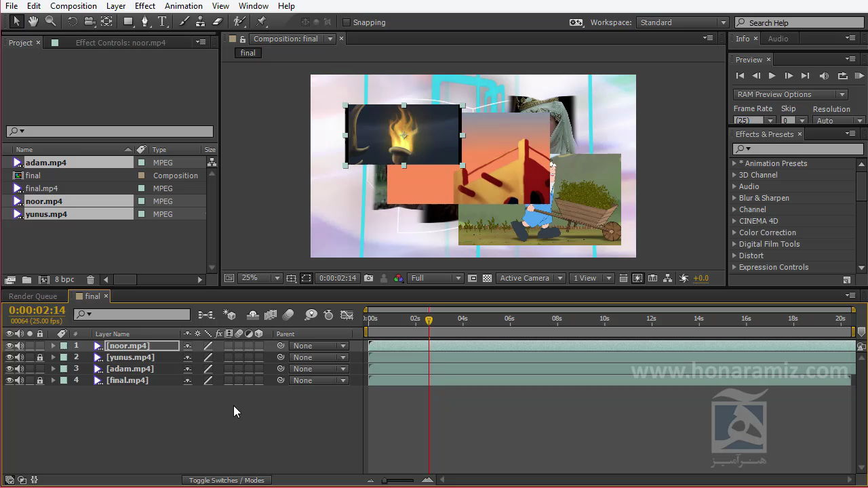This screenshot has width=868, height=488.
Task: Open RAM Preview Options dropdown
Action: [790, 94]
